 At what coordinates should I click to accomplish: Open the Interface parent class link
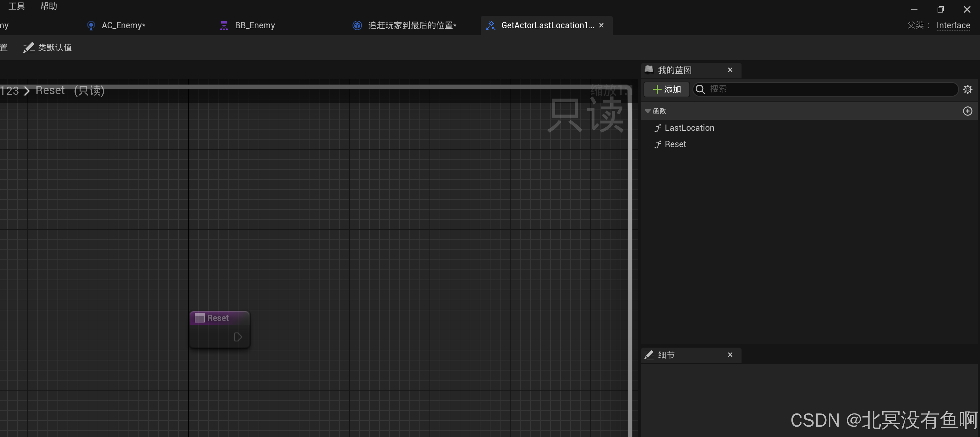coord(953,25)
